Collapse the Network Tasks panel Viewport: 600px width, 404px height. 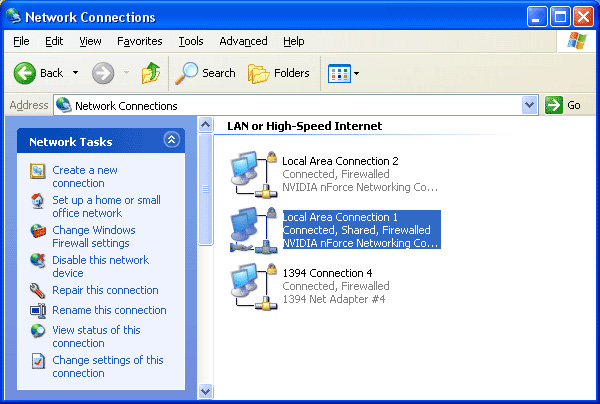pyautogui.click(x=171, y=141)
